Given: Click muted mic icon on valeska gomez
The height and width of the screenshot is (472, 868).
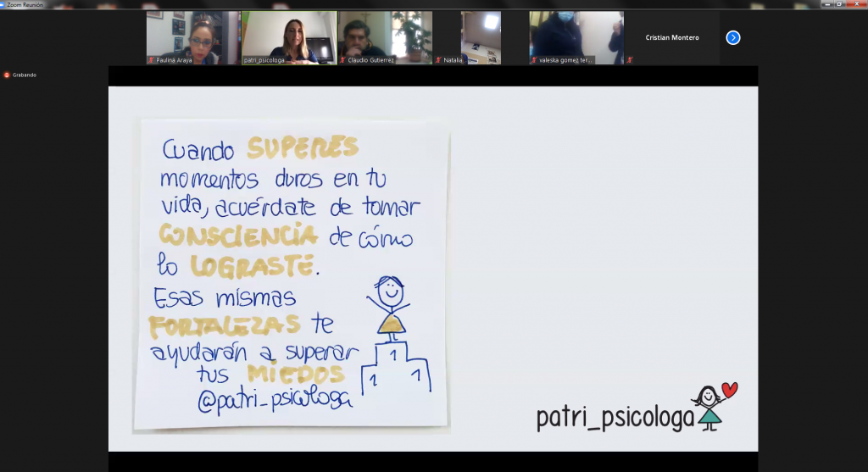Looking at the screenshot, I should click(534, 60).
